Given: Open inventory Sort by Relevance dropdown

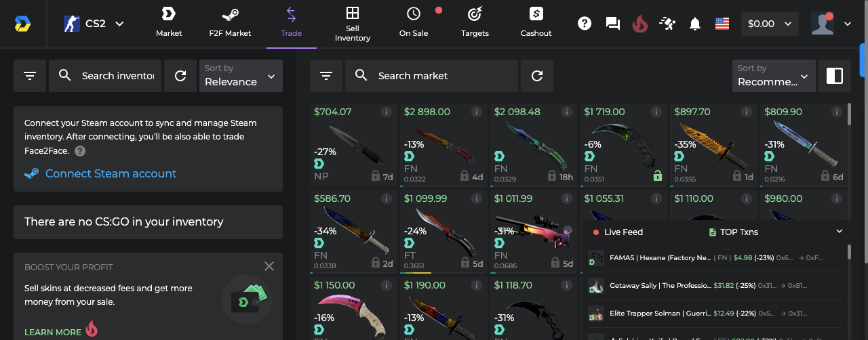Looking at the screenshot, I should tap(241, 76).
